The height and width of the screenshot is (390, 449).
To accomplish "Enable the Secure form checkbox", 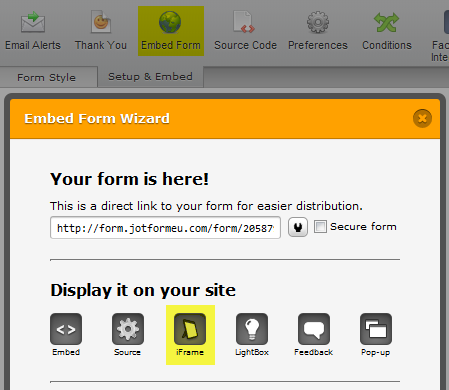I will tap(320, 227).
